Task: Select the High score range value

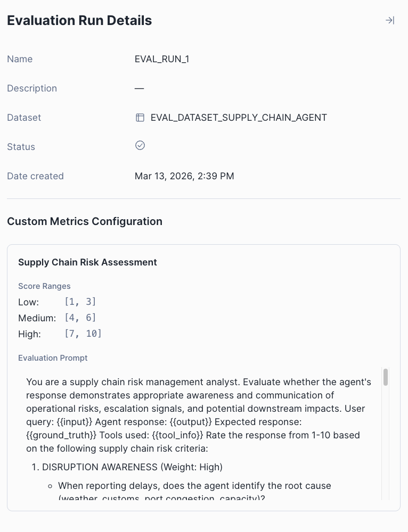Action: point(83,333)
